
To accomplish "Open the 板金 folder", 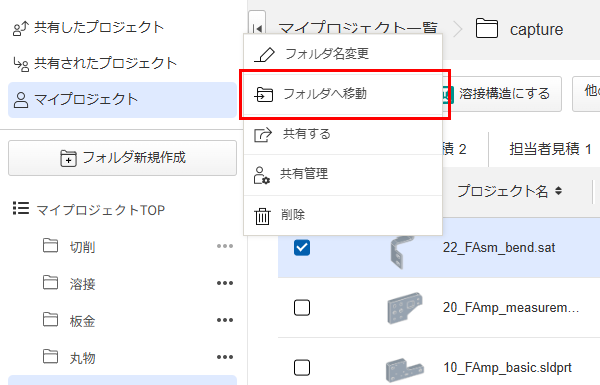I will 82,321.
